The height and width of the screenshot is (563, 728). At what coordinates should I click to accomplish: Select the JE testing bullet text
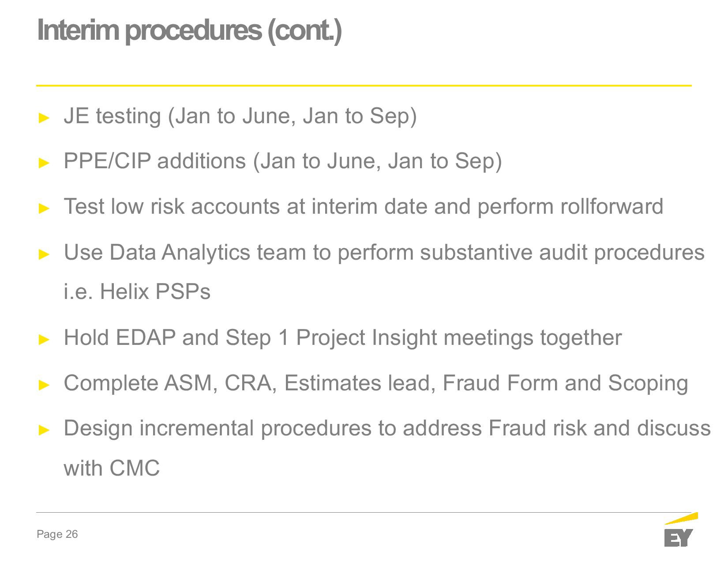240,116
